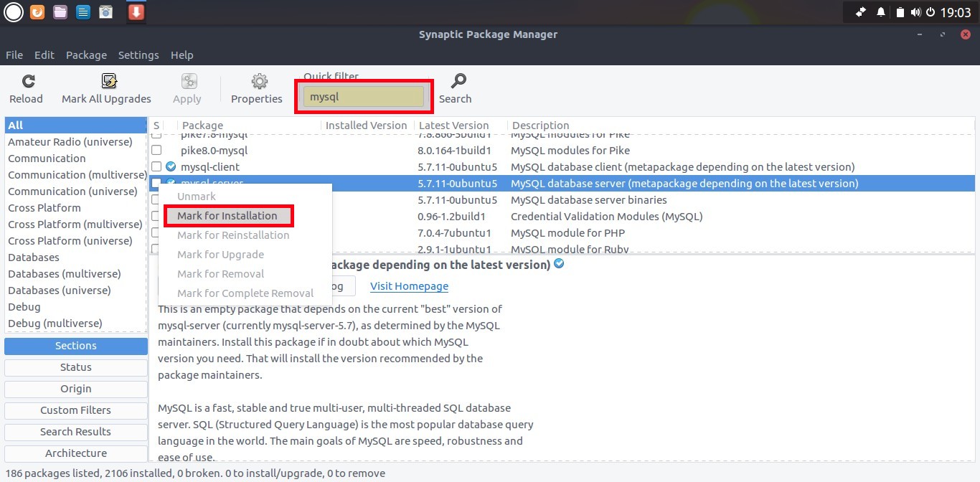Viewport: 980px width, 482px height.
Task: Open the Package menu
Action: pos(86,55)
